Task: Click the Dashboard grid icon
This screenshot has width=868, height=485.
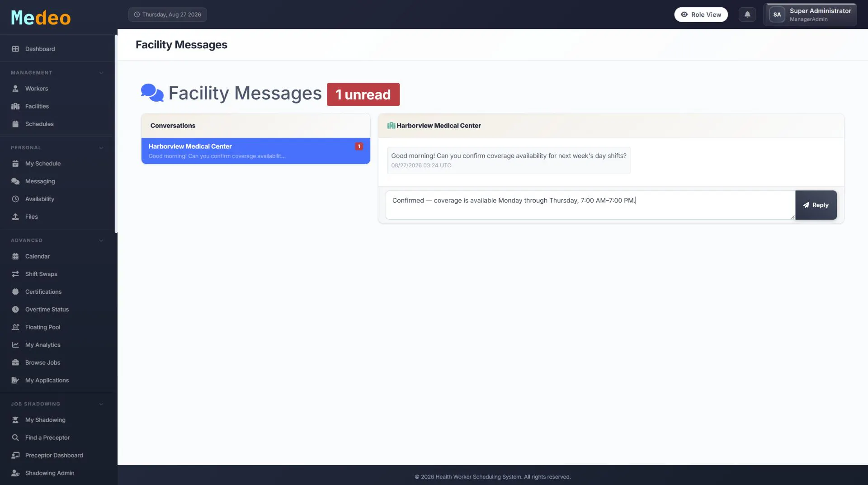Action: point(15,49)
